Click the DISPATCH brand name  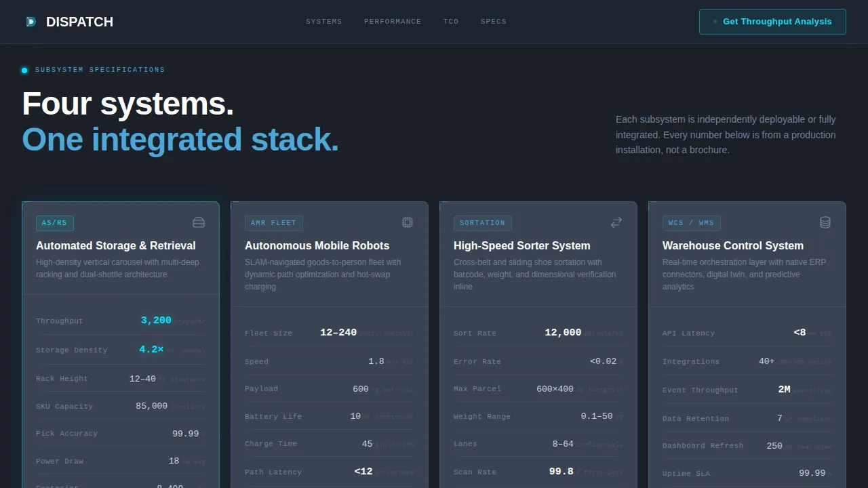79,22
